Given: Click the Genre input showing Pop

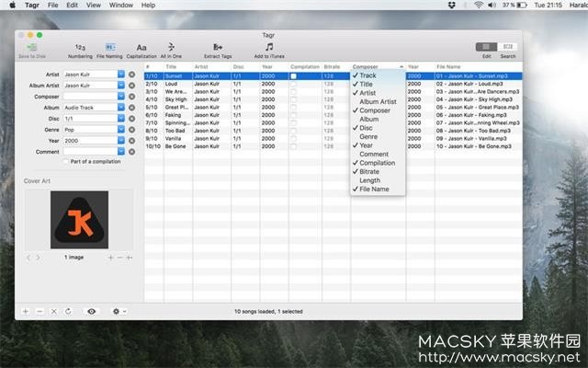Looking at the screenshot, I should coord(90,130).
